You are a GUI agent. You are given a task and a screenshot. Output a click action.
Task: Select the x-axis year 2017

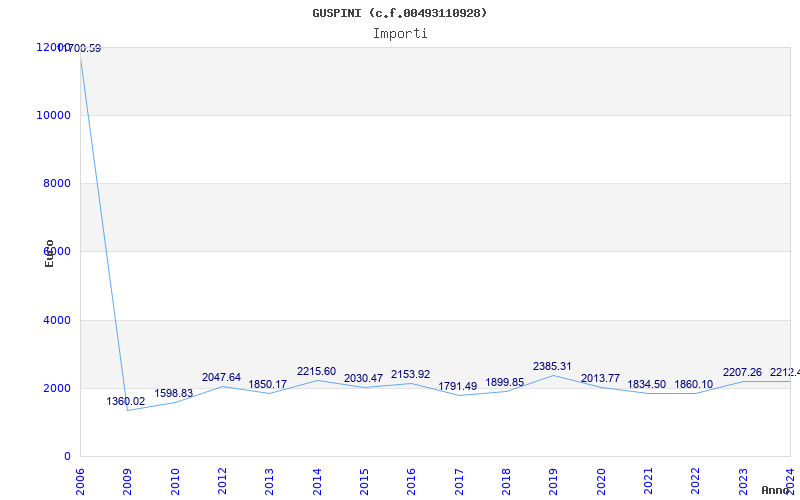459,481
